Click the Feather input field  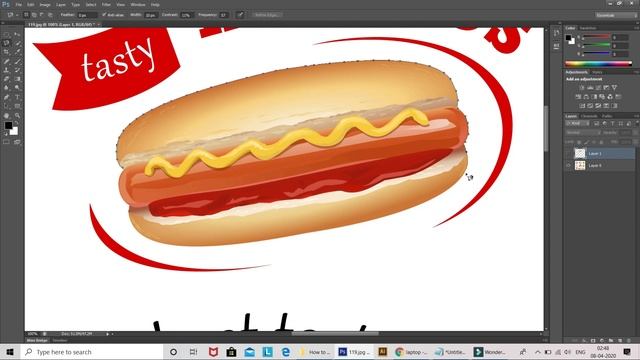click(87, 15)
